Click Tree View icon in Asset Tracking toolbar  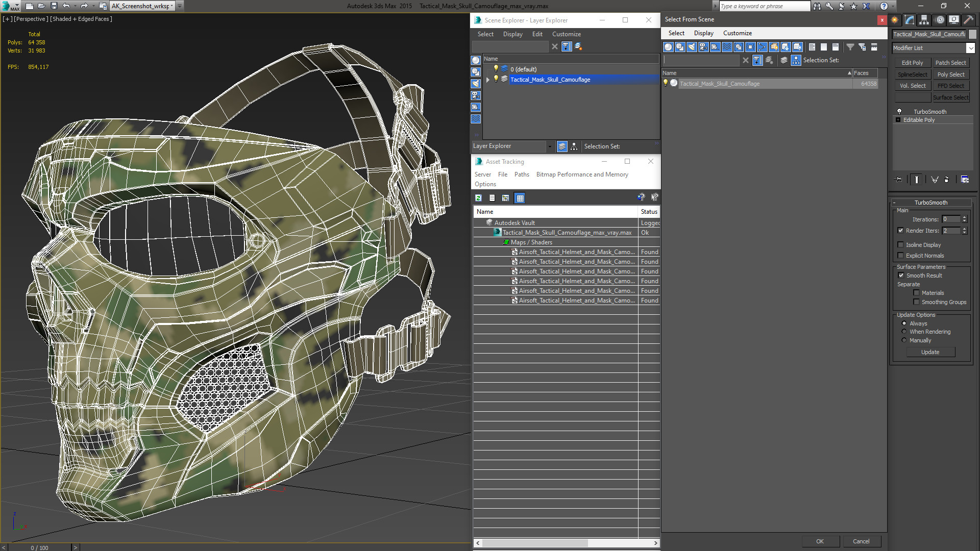[506, 198]
